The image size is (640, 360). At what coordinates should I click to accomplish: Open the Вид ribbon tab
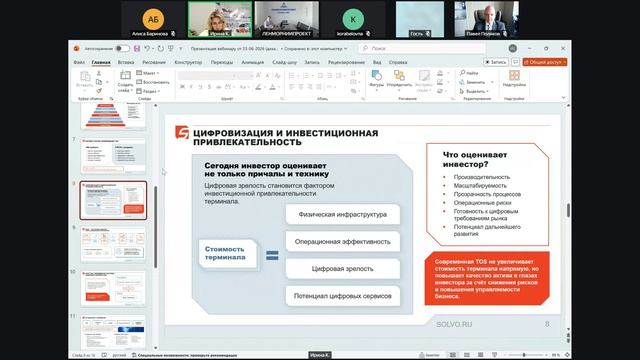pyautogui.click(x=377, y=62)
